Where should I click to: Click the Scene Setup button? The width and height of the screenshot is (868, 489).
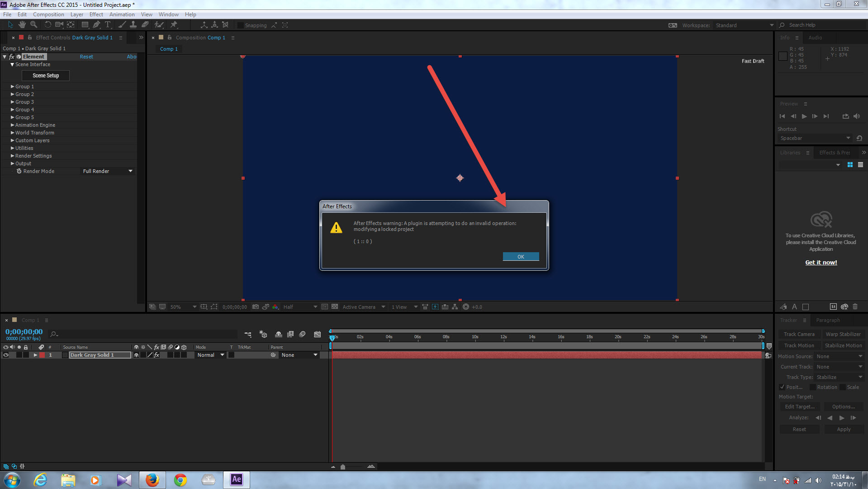coord(46,76)
